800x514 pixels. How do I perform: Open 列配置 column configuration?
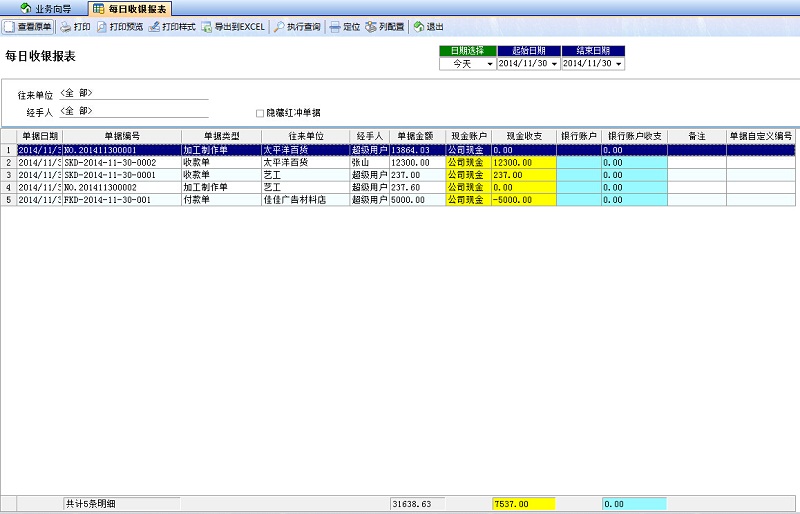click(x=371, y=27)
